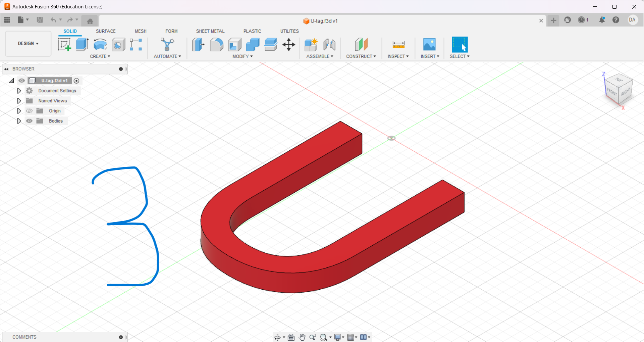This screenshot has height=342, width=644.
Task: Click the ViewCube TOP face
Action: coord(619,80)
